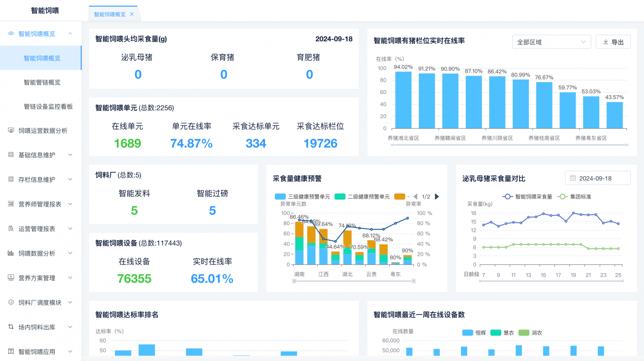Click the icon beside 智能饲喂应用

point(11,351)
